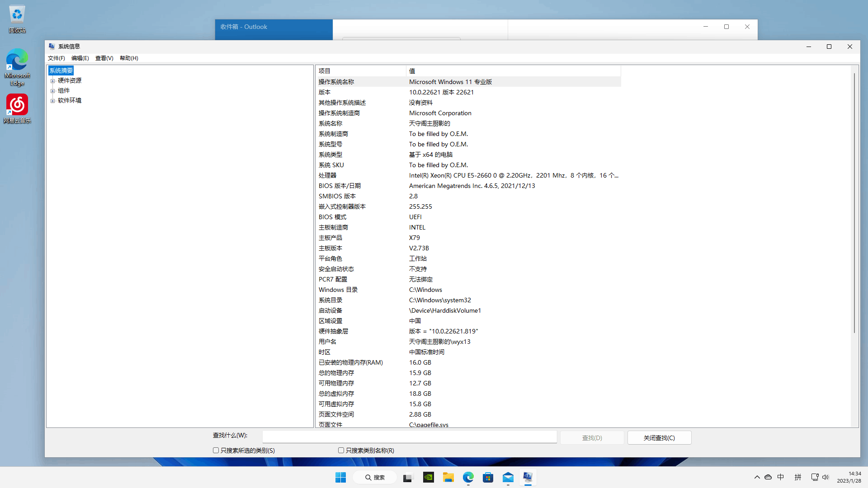Expand the 组件 tree node
Screen dimensions: 868x488
52,91
